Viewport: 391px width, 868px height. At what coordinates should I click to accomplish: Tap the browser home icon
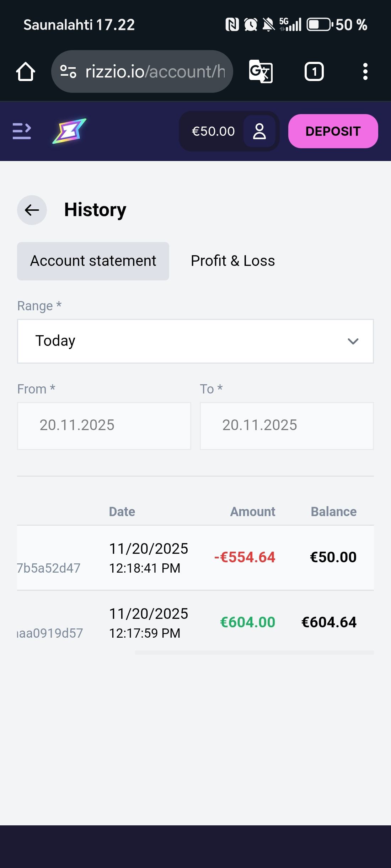point(26,72)
